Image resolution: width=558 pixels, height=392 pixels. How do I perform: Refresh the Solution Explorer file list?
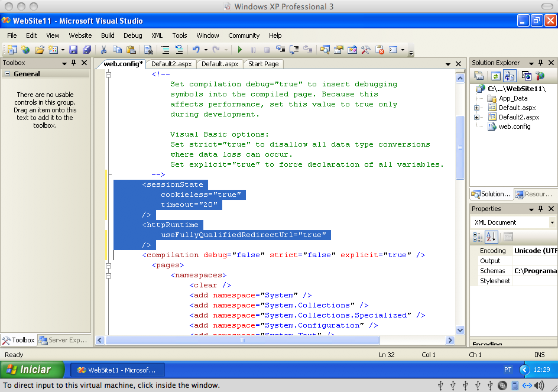point(496,76)
